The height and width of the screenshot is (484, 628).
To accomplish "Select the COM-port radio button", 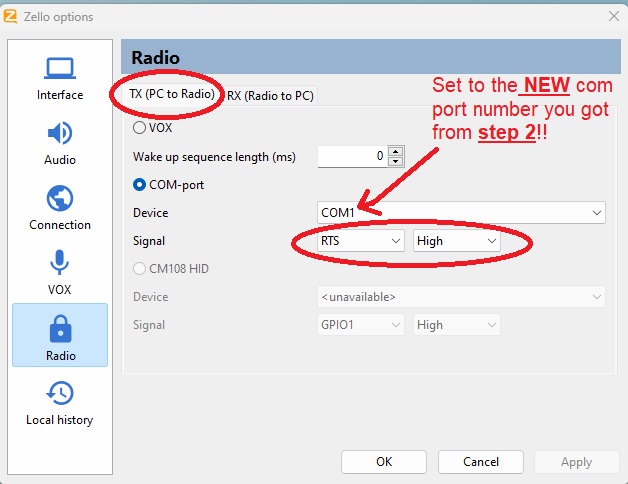I will (x=139, y=185).
